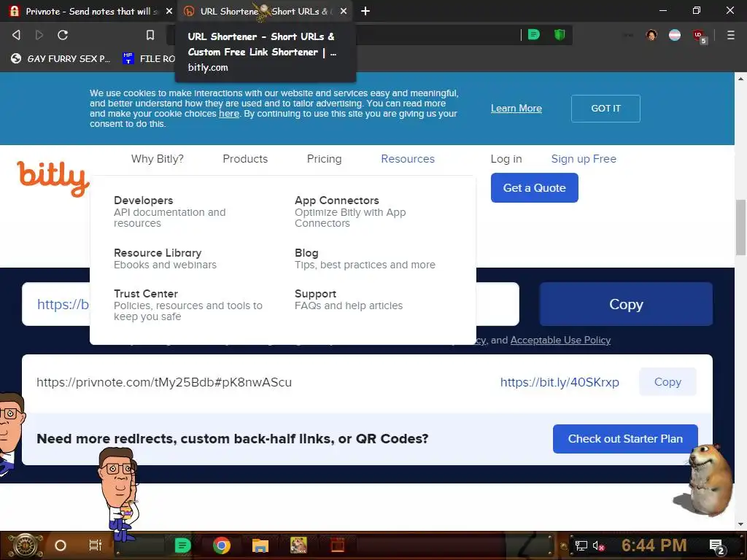Click the scrollbar up arrow
The height and width of the screenshot is (560, 747).
point(740,79)
